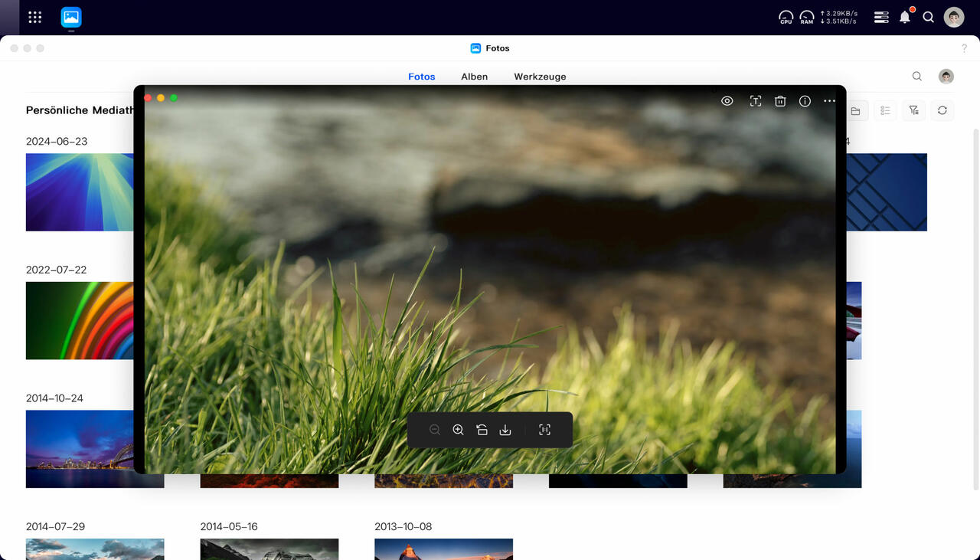Screen dimensions: 980x560
Task: Open the app launcher grid icon
Action: click(34, 17)
